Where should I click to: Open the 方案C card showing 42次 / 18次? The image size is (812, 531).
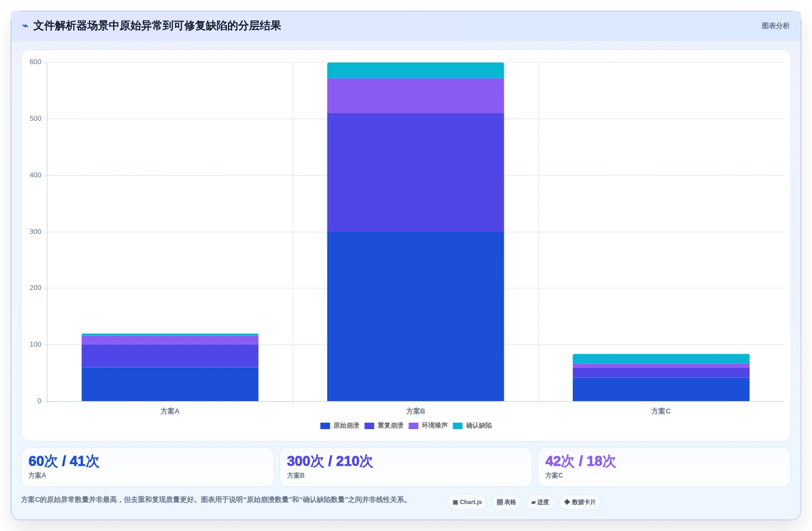(664, 467)
